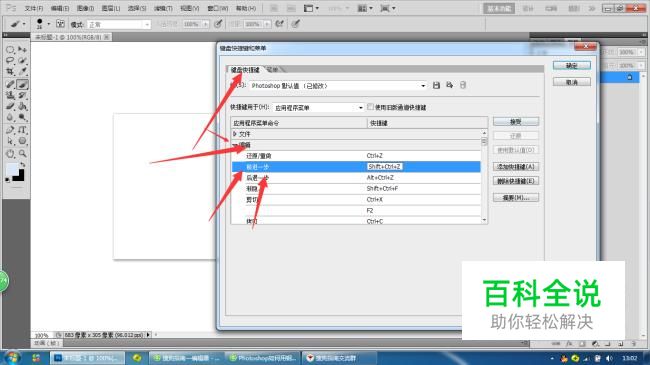This screenshot has width=650, height=365.
Task: Check the legacy channel shortcuts checkbox
Action: click(370, 107)
